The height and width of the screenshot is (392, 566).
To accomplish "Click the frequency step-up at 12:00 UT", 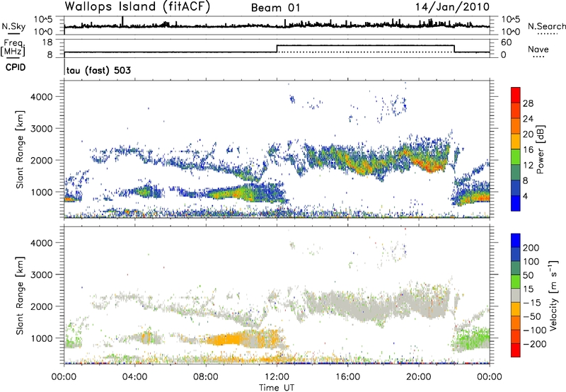I will pos(277,49).
